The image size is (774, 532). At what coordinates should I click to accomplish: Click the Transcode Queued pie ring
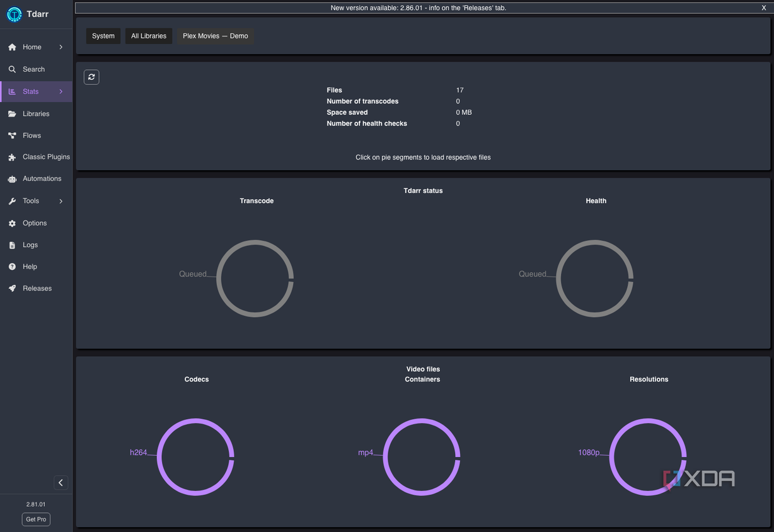pos(255,279)
